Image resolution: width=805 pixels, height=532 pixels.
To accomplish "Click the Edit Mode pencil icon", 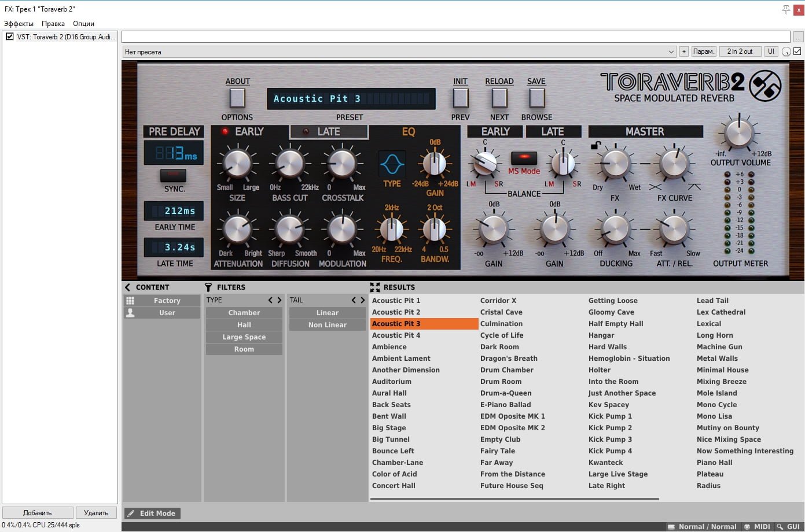I will [131, 513].
